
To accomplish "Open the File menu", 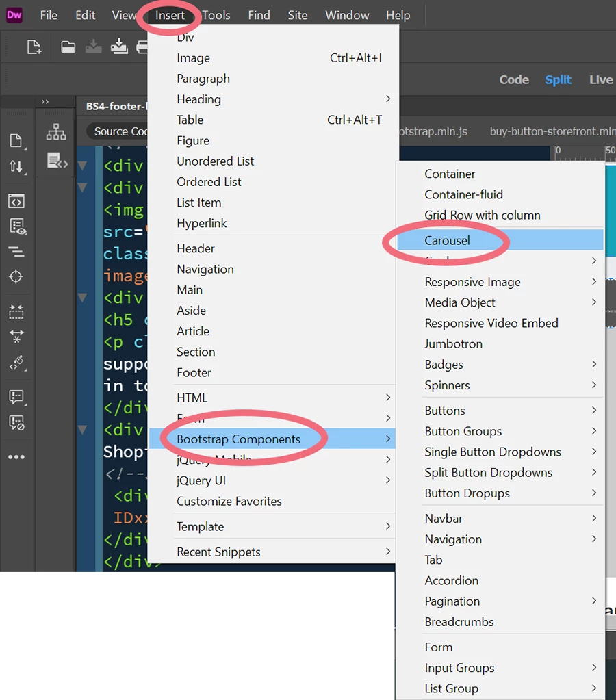I will 49,15.
